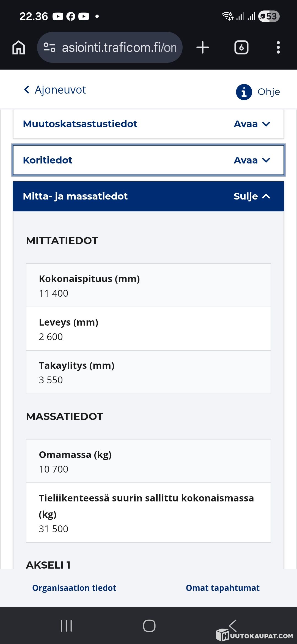Tap the asiointi.traficom.fi address bar
This screenshot has width=297, height=644.
pos(119,48)
